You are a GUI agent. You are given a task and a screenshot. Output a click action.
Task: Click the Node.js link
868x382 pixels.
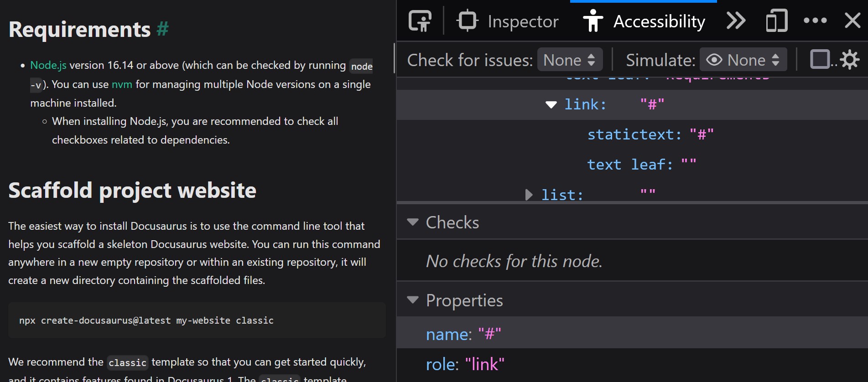click(48, 65)
